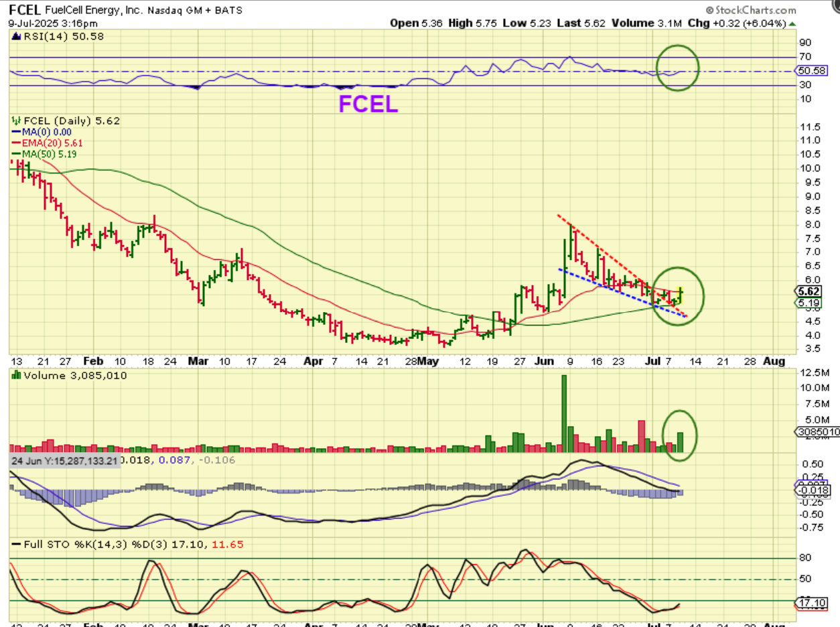Image resolution: width=840 pixels, height=627 pixels.
Task: Click the May label below the price chart
Action: pos(427,360)
